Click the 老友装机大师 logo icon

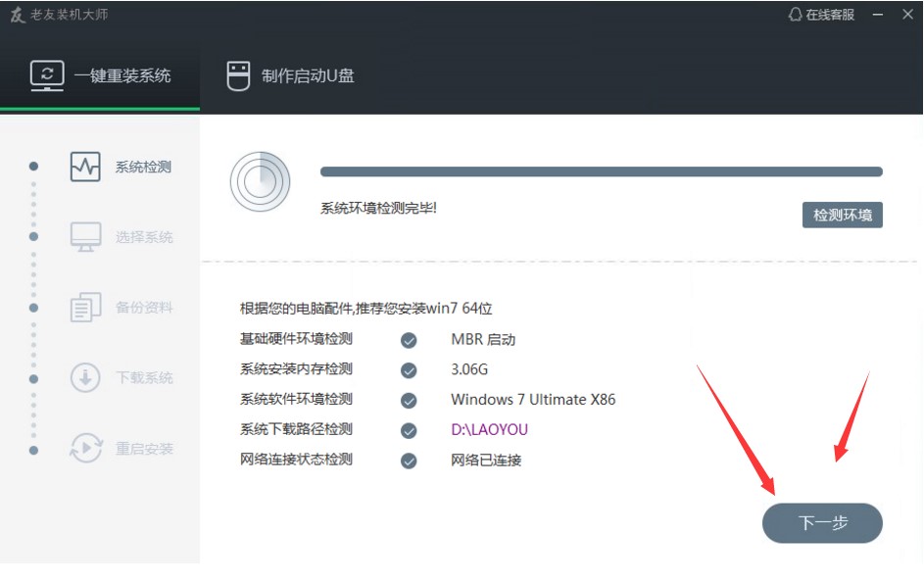point(17,15)
